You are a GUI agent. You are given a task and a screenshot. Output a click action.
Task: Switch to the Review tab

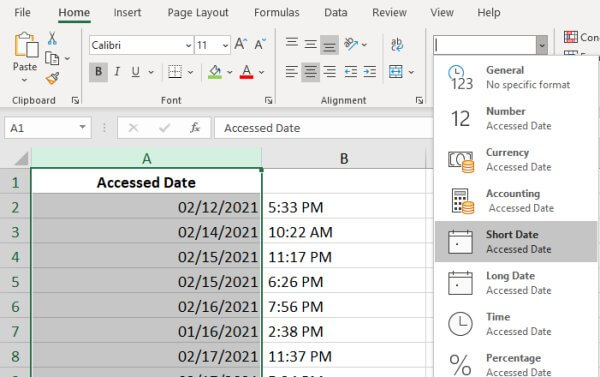point(389,13)
